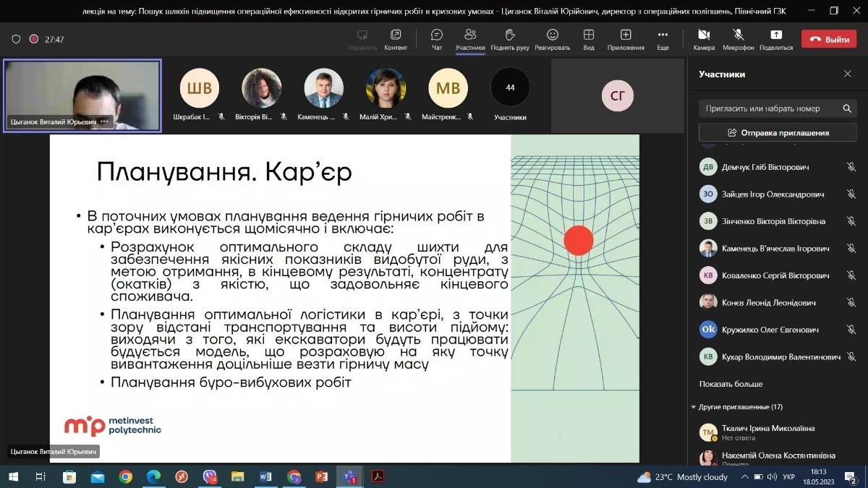Close the Участники side panel
Image resolution: width=868 pixels, height=488 pixels.
click(x=847, y=74)
